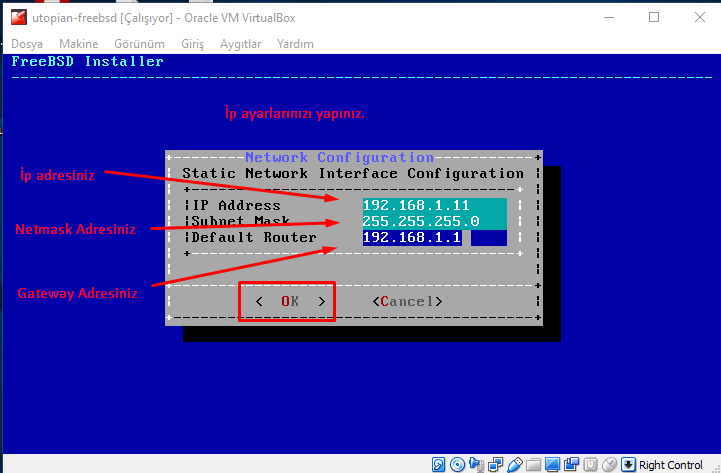The width and height of the screenshot is (721, 473).
Task: Click the display status icon
Action: 553,465
